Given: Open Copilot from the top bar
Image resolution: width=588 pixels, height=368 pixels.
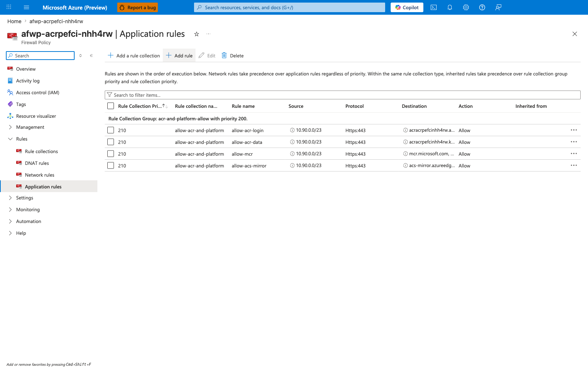Looking at the screenshot, I should coord(407,7).
